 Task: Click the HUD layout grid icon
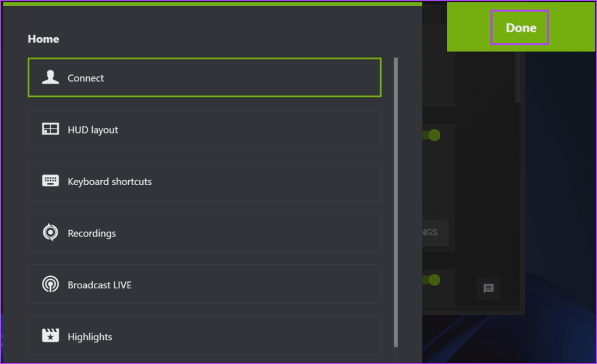[x=51, y=129]
